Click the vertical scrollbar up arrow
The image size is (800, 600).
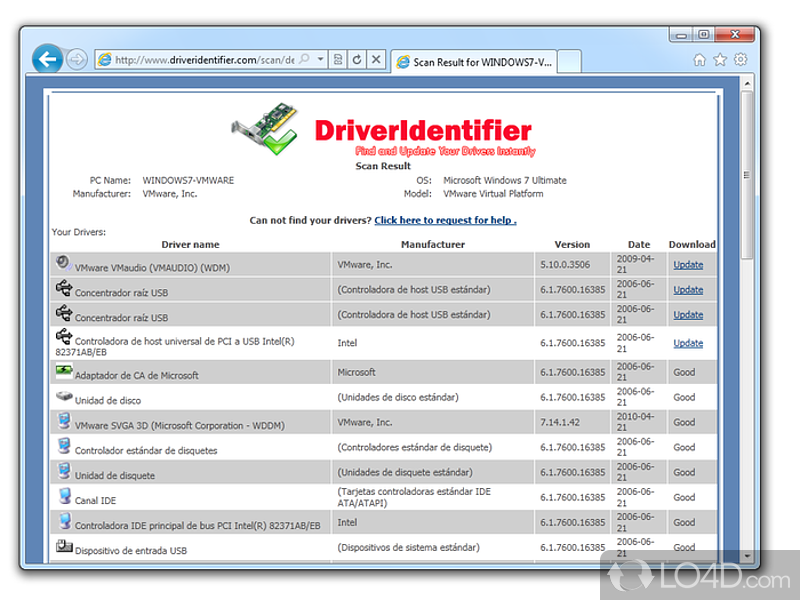tap(746, 83)
